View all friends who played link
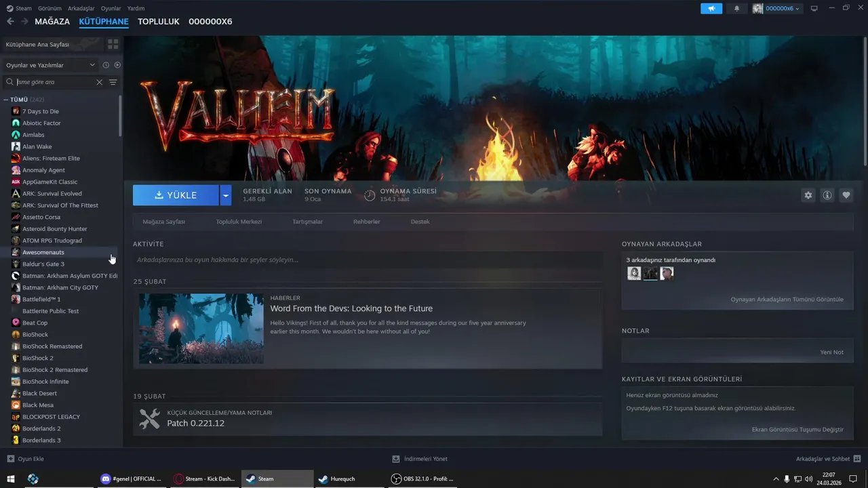This screenshot has width=868, height=488. point(787,299)
